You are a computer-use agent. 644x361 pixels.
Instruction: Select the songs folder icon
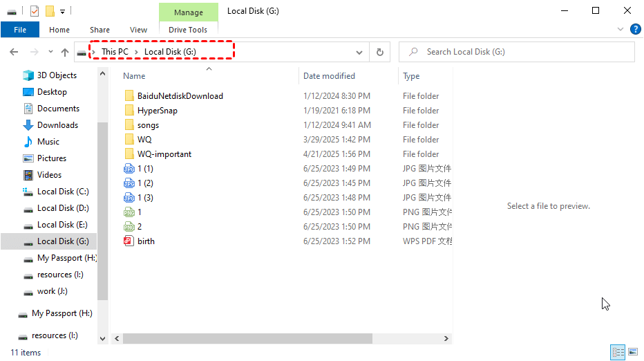click(x=129, y=125)
